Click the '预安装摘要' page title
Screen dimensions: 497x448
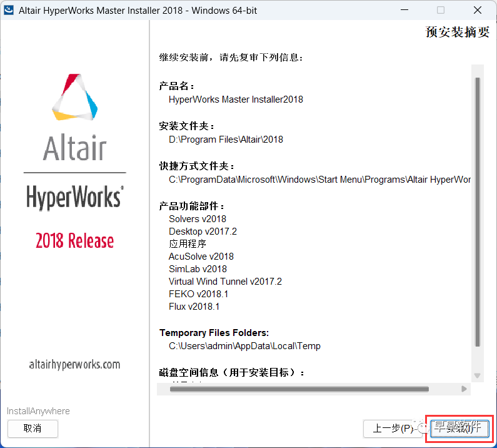458,32
